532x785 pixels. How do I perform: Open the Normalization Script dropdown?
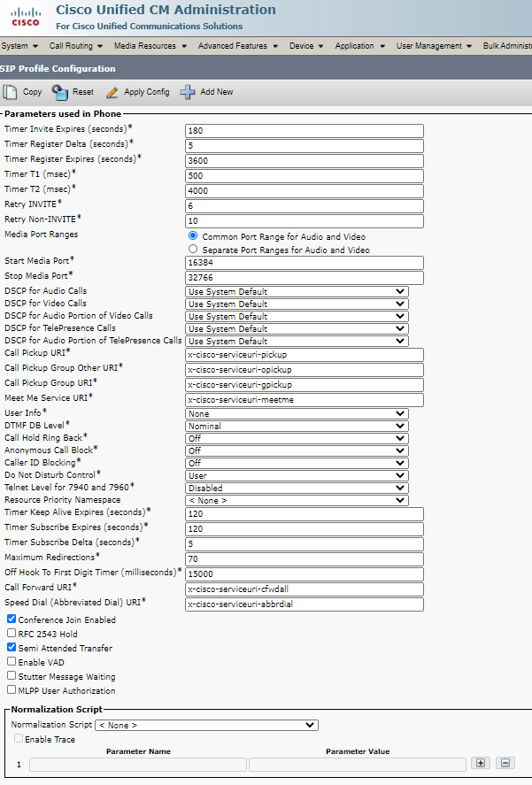click(205, 725)
